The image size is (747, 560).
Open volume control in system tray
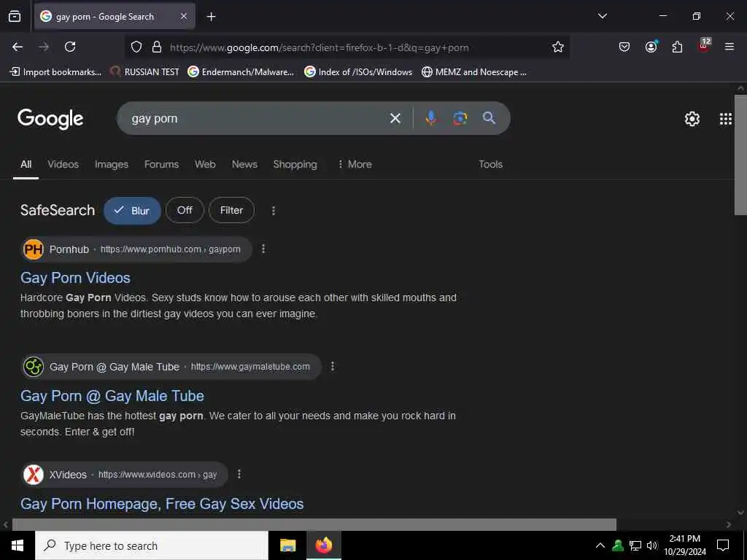pyautogui.click(x=651, y=545)
